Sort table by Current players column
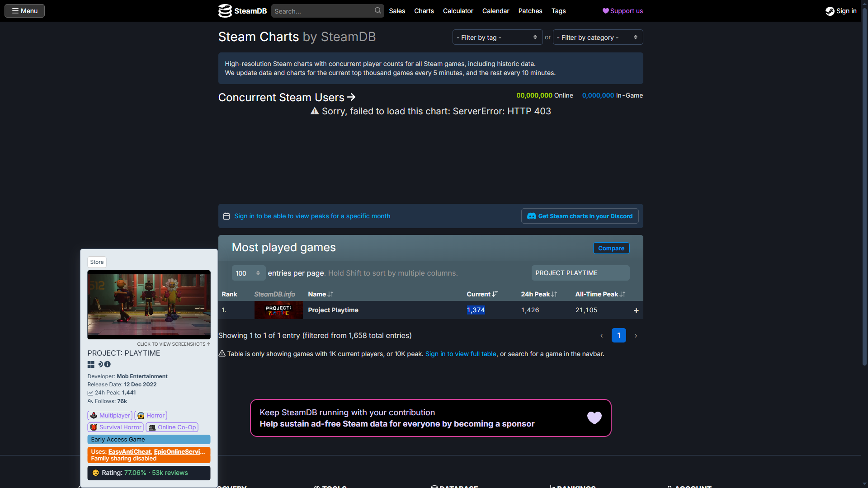The image size is (868, 488). click(x=482, y=294)
